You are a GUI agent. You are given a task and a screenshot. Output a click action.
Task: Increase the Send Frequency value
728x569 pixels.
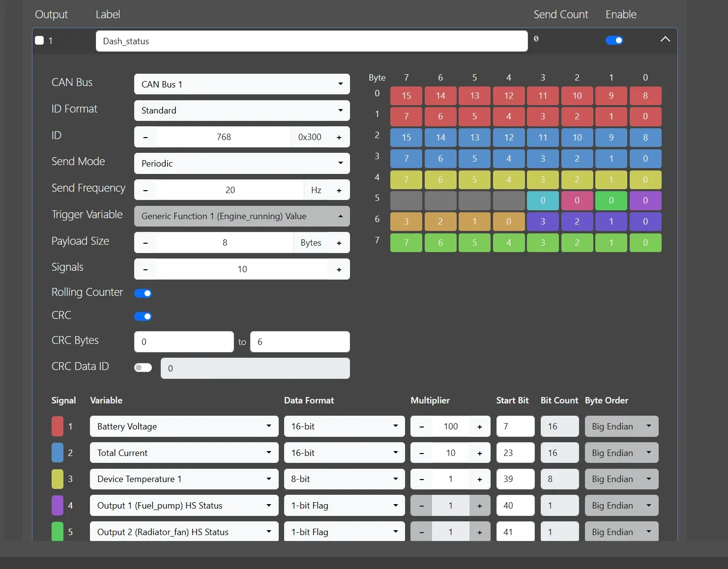coord(339,190)
